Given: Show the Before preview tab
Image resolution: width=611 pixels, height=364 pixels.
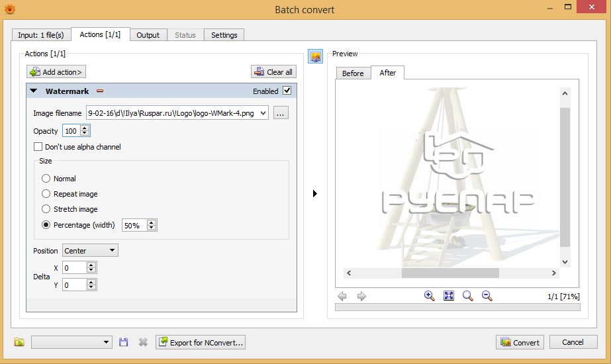Looking at the screenshot, I should point(353,73).
